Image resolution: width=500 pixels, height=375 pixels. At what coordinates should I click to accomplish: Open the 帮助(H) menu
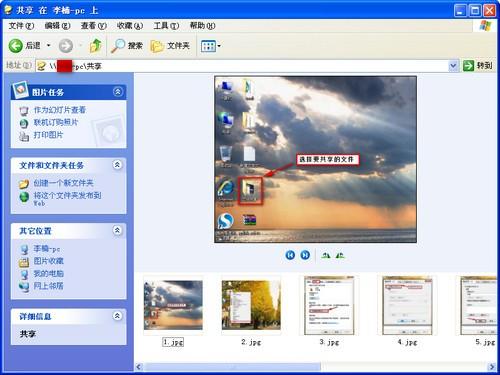202,26
